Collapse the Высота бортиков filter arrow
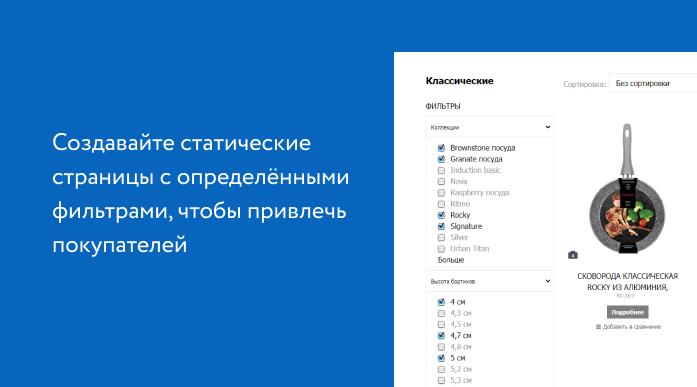The image size is (697, 387). pos(548,281)
